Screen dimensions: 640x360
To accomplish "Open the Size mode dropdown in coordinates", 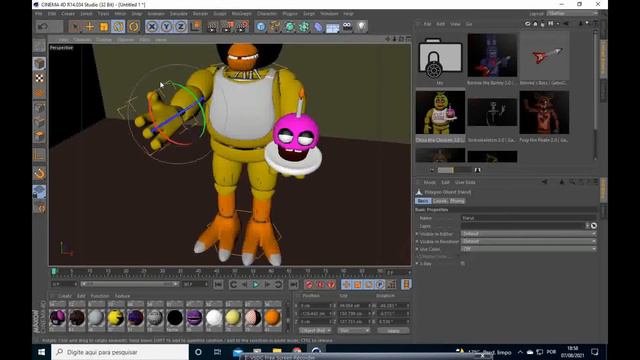I will click(x=354, y=331).
